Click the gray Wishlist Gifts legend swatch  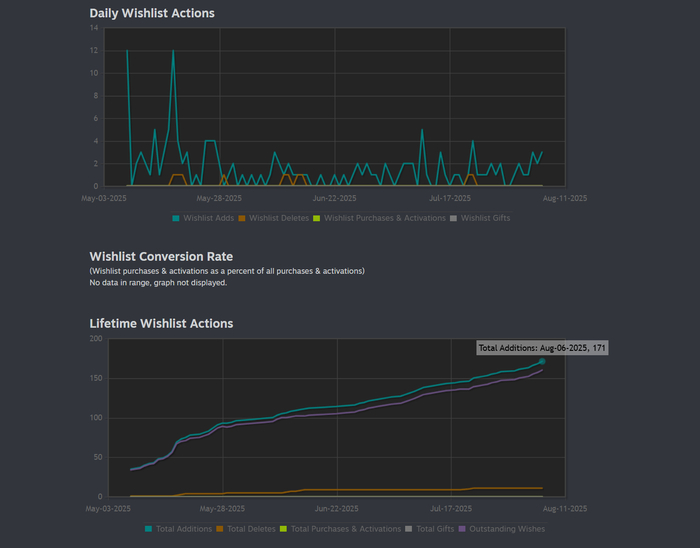coord(453,217)
